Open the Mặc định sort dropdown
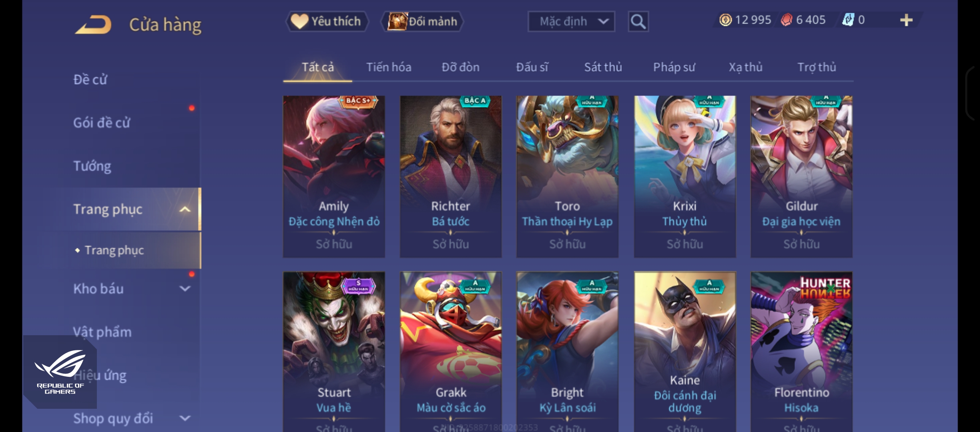This screenshot has width=980, height=432. click(x=571, y=22)
